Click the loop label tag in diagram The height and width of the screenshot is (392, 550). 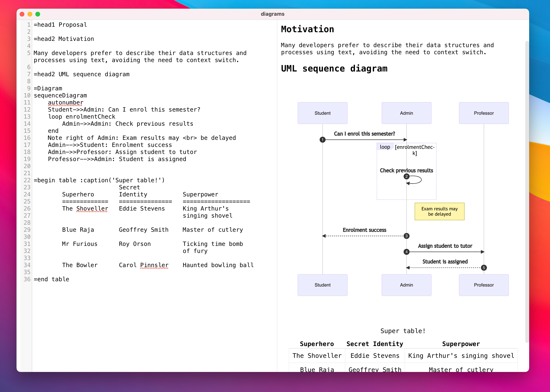(x=385, y=147)
